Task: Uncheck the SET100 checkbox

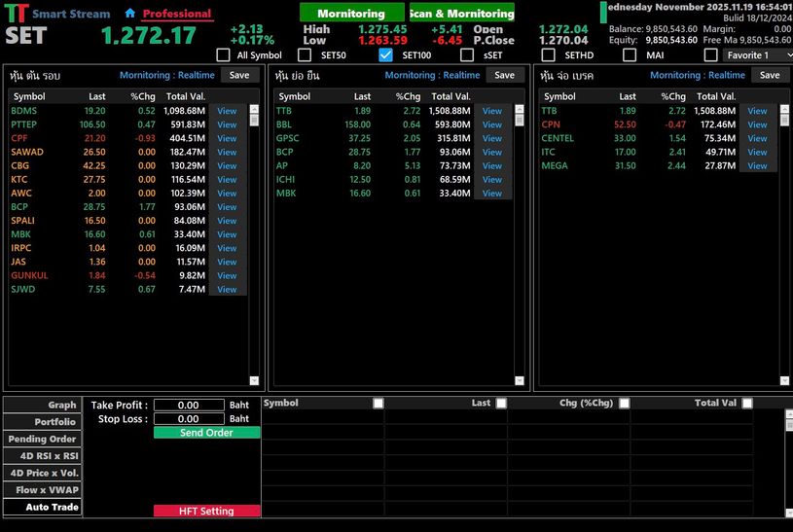Action: [x=386, y=55]
